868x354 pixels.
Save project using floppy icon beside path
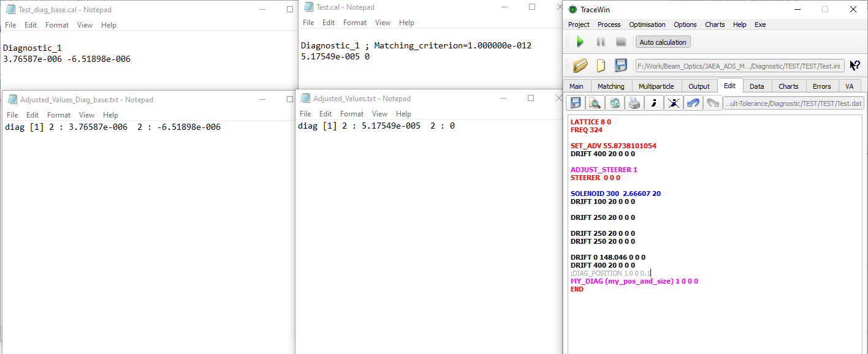(621, 66)
